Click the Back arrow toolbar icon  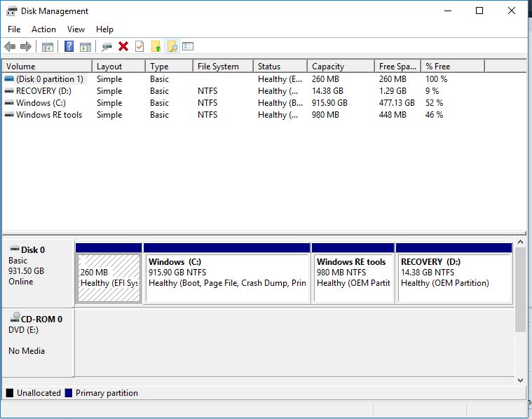[10, 46]
